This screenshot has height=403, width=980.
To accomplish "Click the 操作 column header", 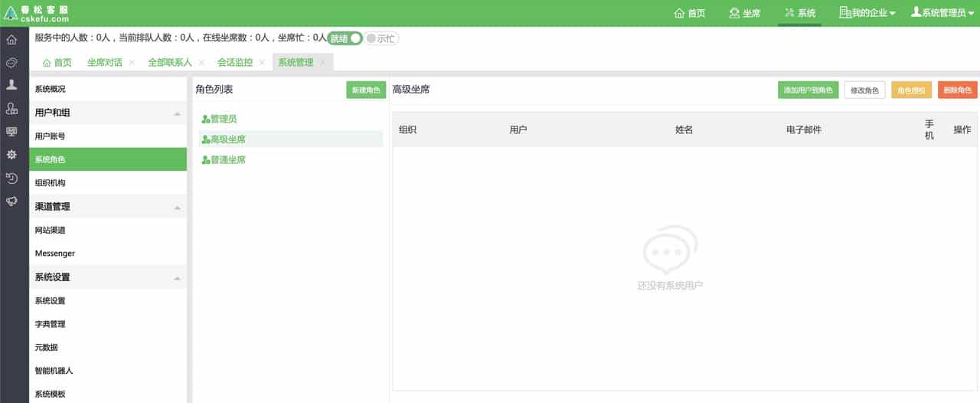I will click(962, 130).
